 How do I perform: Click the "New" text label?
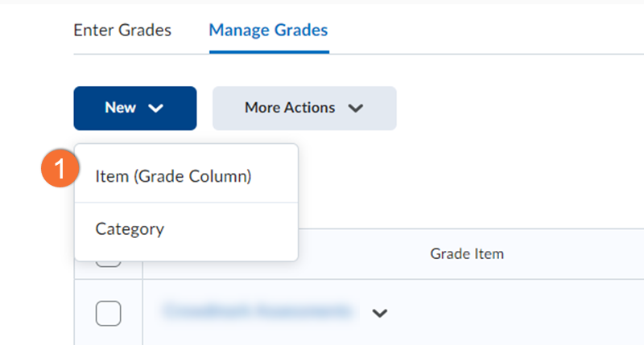point(120,108)
